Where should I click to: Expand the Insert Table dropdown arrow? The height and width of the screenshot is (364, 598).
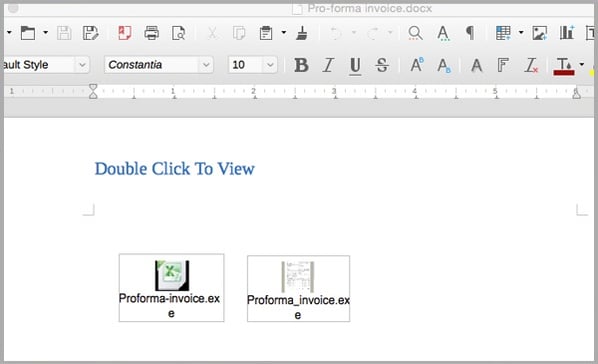[521, 33]
